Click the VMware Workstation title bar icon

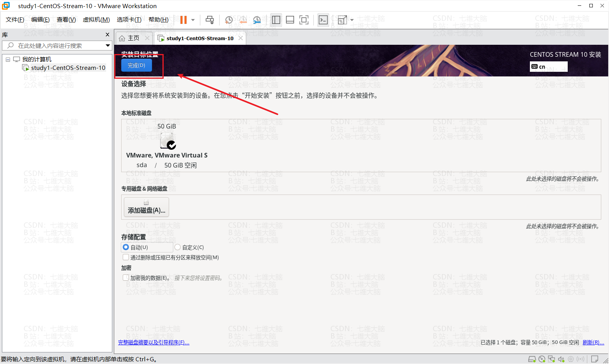pyautogui.click(x=6, y=6)
